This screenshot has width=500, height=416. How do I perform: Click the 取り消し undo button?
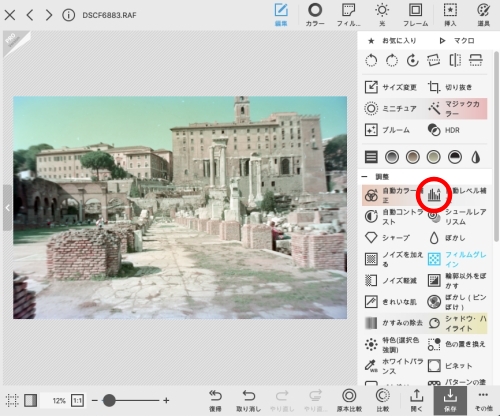249,400
